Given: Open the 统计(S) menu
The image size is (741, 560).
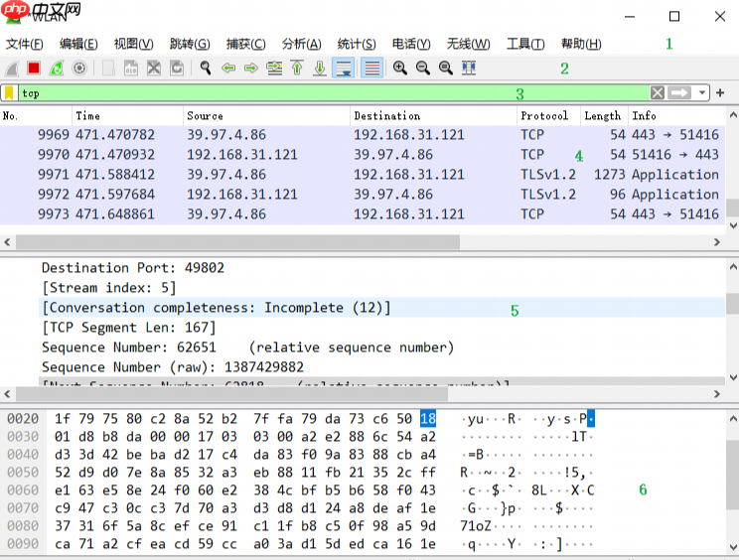Looking at the screenshot, I should pos(357,44).
